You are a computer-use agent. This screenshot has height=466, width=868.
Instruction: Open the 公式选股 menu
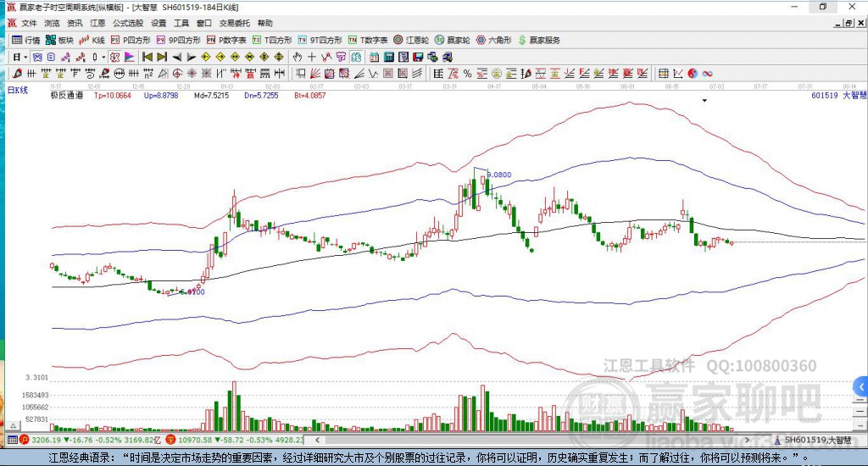[129, 23]
